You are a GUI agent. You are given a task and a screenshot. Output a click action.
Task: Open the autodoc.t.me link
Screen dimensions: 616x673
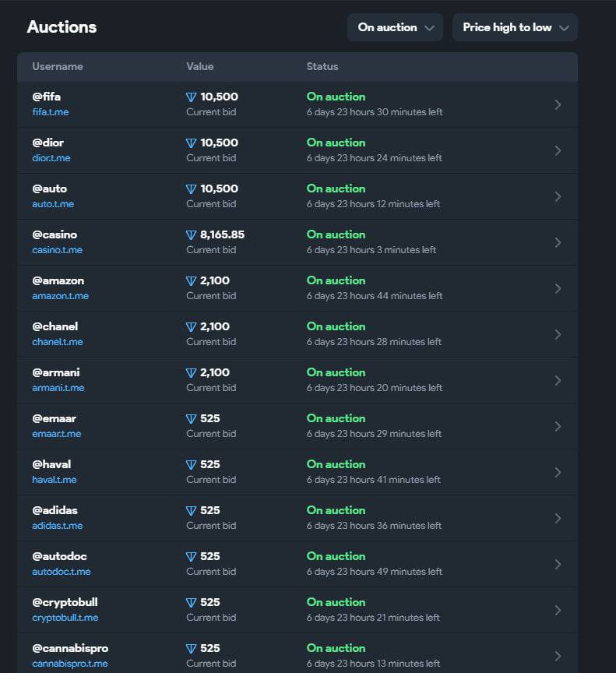(62, 572)
